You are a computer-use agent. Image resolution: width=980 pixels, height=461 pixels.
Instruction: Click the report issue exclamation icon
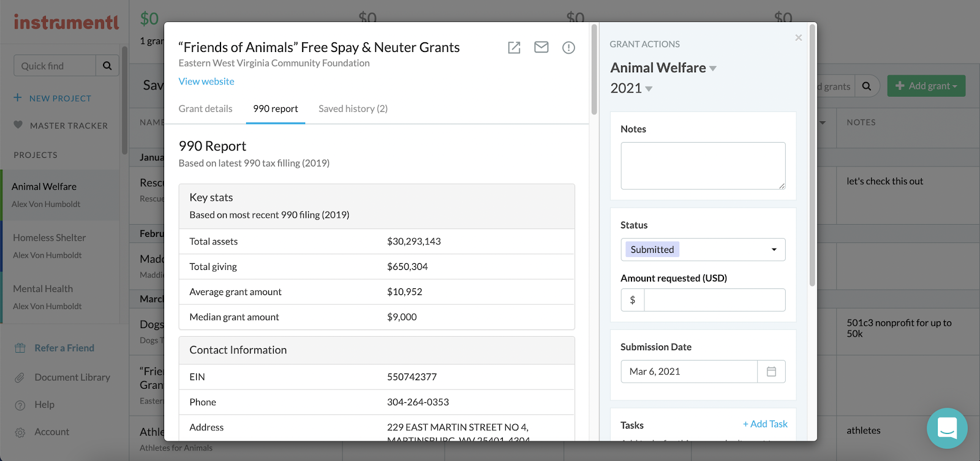(x=568, y=48)
